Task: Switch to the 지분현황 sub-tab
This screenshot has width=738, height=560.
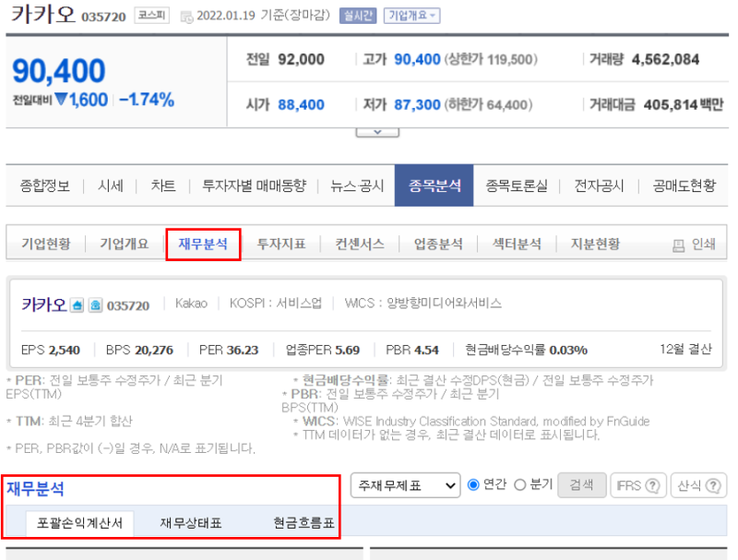Action: pyautogui.click(x=595, y=244)
